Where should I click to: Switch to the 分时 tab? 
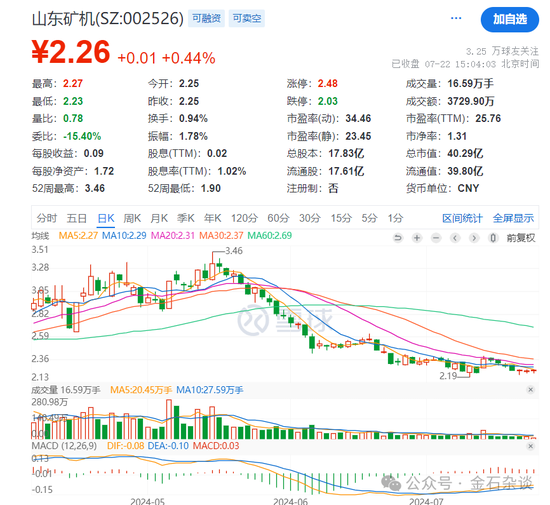point(47,218)
